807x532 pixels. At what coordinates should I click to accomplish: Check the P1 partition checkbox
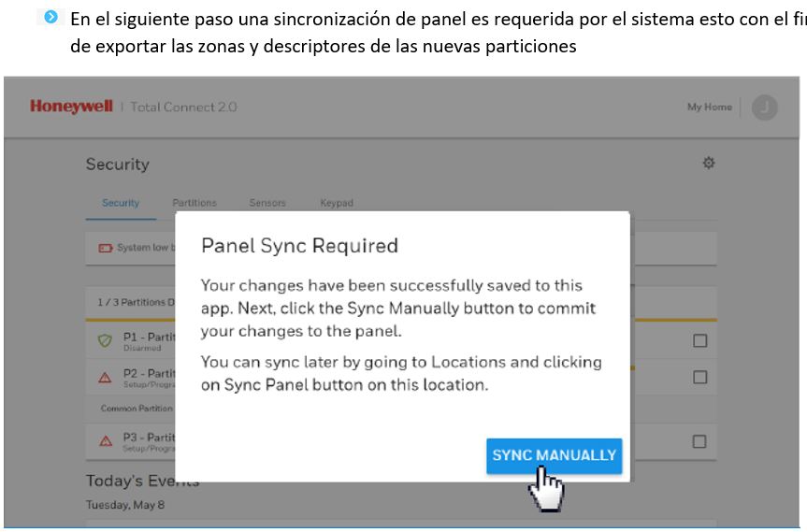[699, 340]
